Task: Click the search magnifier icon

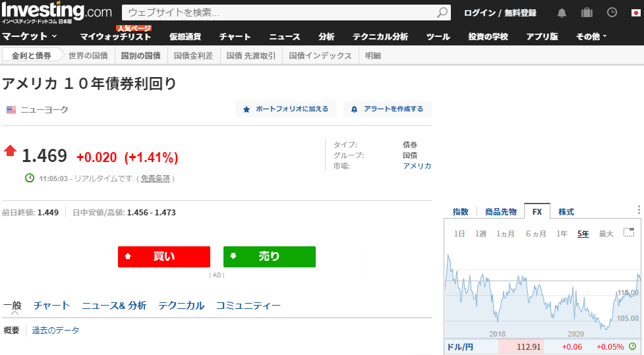Action: pos(442,13)
